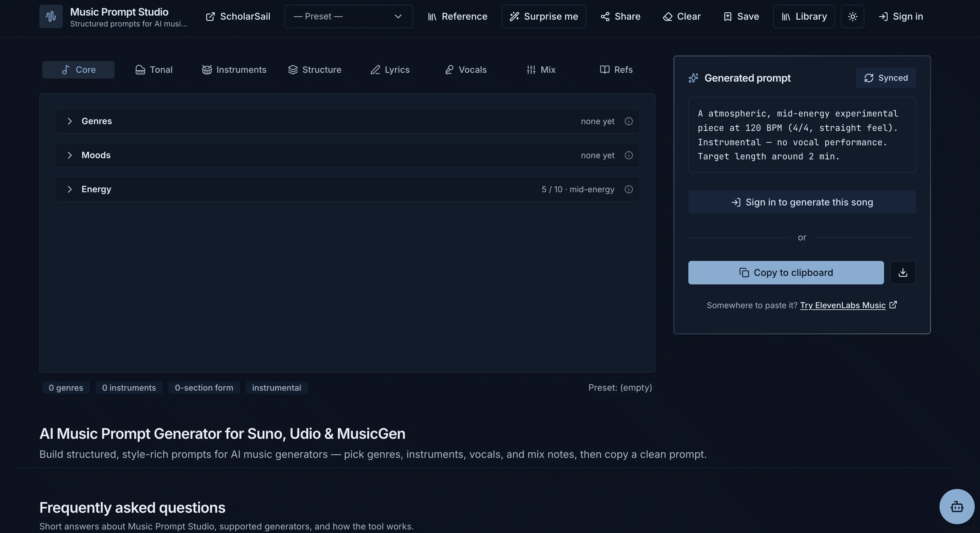Click inside the generated prompt text box
Screen dimensions: 980x533
(x=802, y=135)
